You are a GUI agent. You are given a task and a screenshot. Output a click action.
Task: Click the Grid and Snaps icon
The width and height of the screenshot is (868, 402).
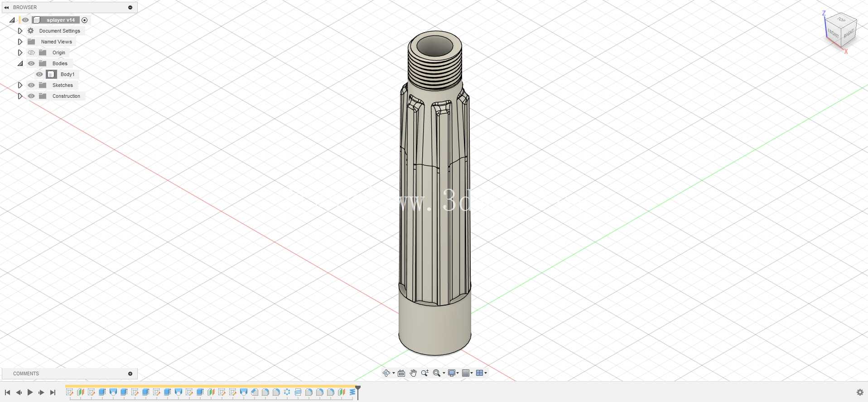tap(466, 373)
